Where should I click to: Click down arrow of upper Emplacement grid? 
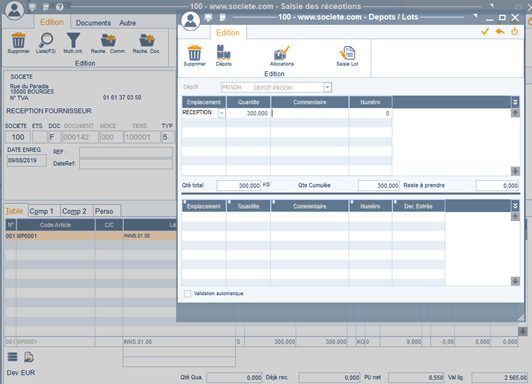tap(515, 171)
